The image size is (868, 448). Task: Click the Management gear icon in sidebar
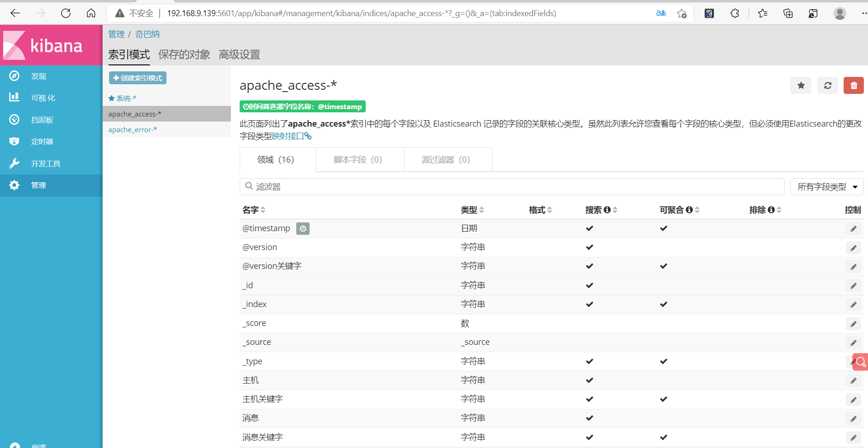coord(14,185)
